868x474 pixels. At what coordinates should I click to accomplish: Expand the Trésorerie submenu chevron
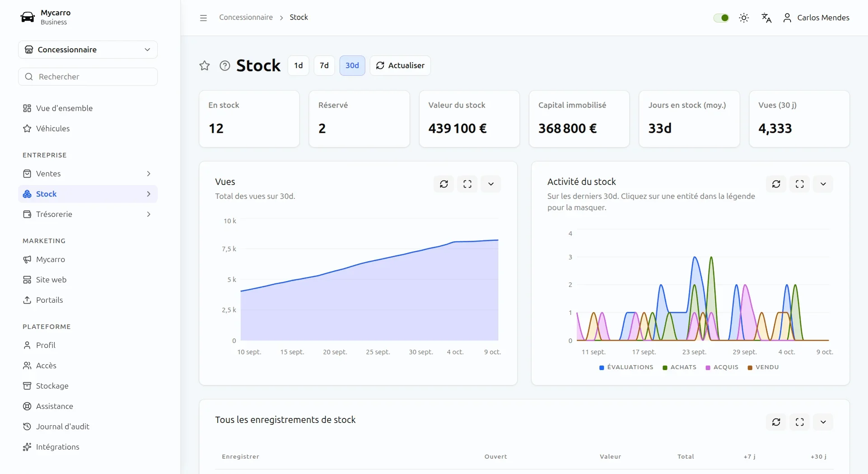point(149,214)
